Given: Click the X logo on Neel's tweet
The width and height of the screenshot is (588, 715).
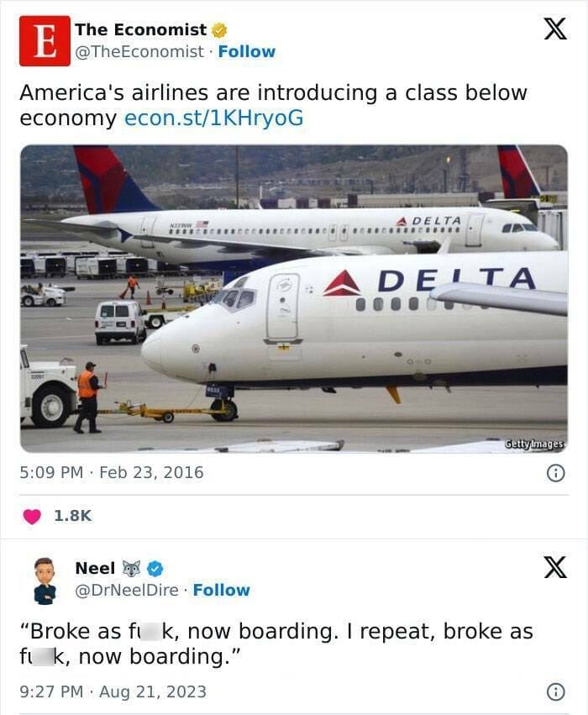Looking at the screenshot, I should coord(554,568).
